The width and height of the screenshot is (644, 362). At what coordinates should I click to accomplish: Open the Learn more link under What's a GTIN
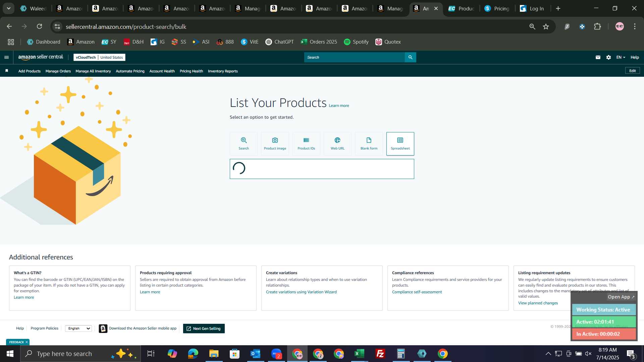24,297
